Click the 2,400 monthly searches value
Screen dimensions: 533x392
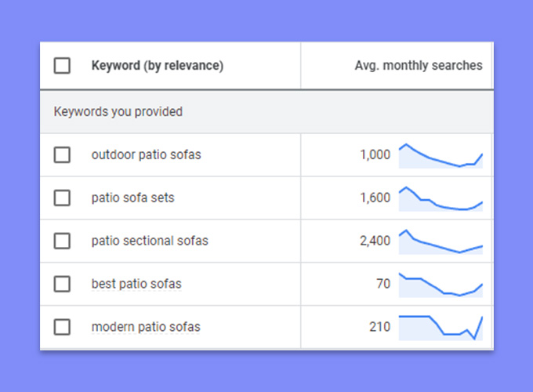(375, 241)
